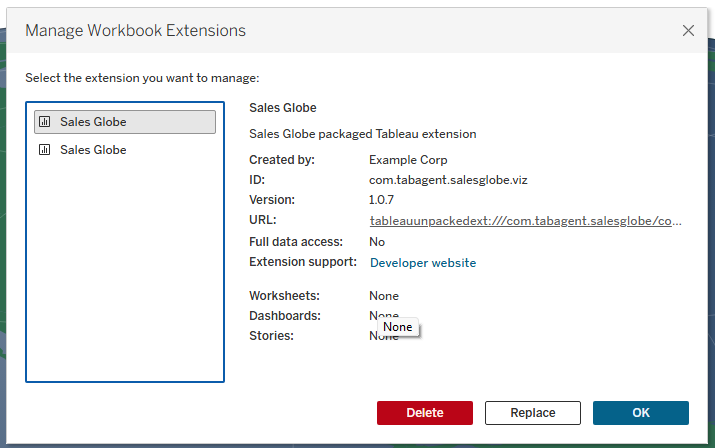Click the Worksheets value None
The image size is (715, 448).
384,296
